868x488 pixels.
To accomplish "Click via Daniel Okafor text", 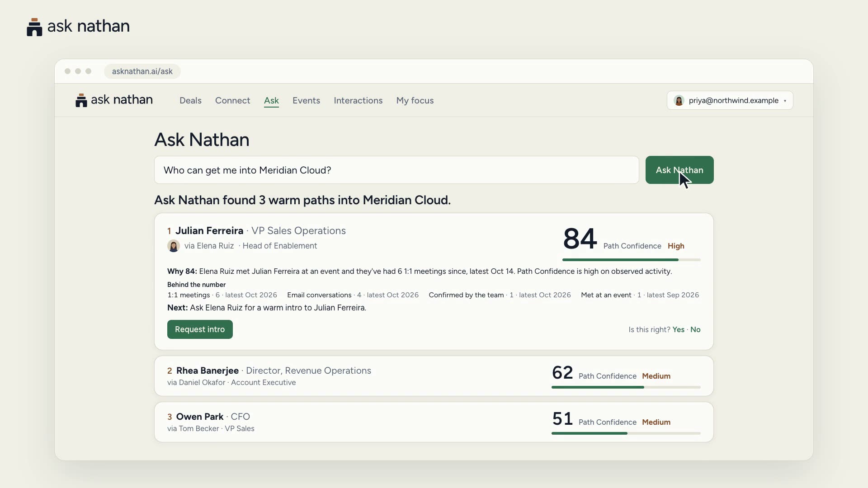I will (196, 382).
